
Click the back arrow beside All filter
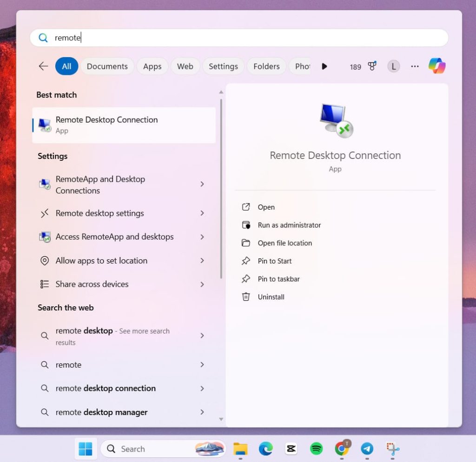pyautogui.click(x=43, y=66)
